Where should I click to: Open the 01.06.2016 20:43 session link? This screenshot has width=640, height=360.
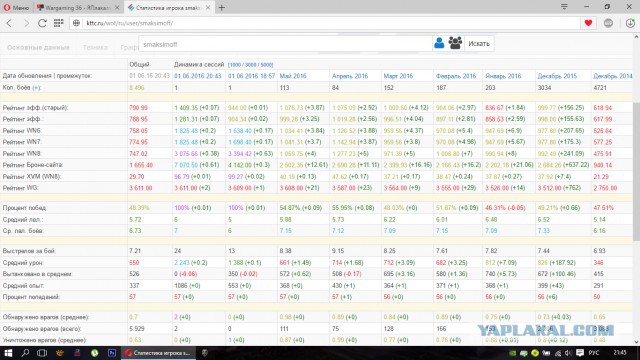coord(198,76)
